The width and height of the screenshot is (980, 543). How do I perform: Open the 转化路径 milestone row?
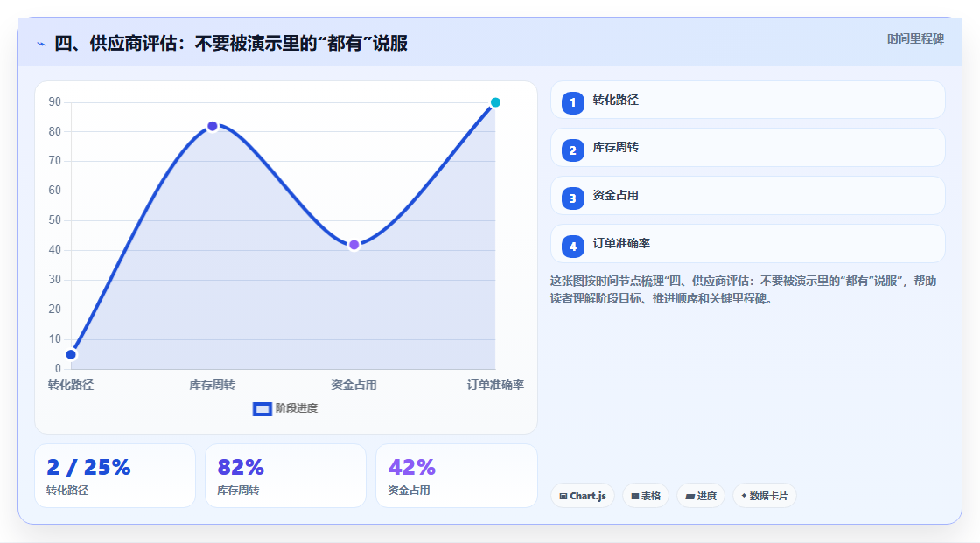pyautogui.click(x=747, y=100)
